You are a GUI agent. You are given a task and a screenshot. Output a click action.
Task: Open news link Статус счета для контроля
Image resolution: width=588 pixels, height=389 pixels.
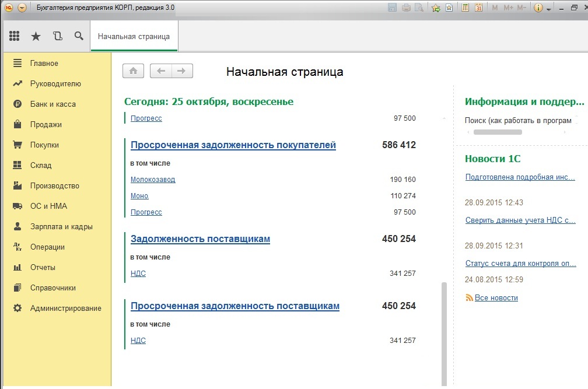click(x=521, y=264)
